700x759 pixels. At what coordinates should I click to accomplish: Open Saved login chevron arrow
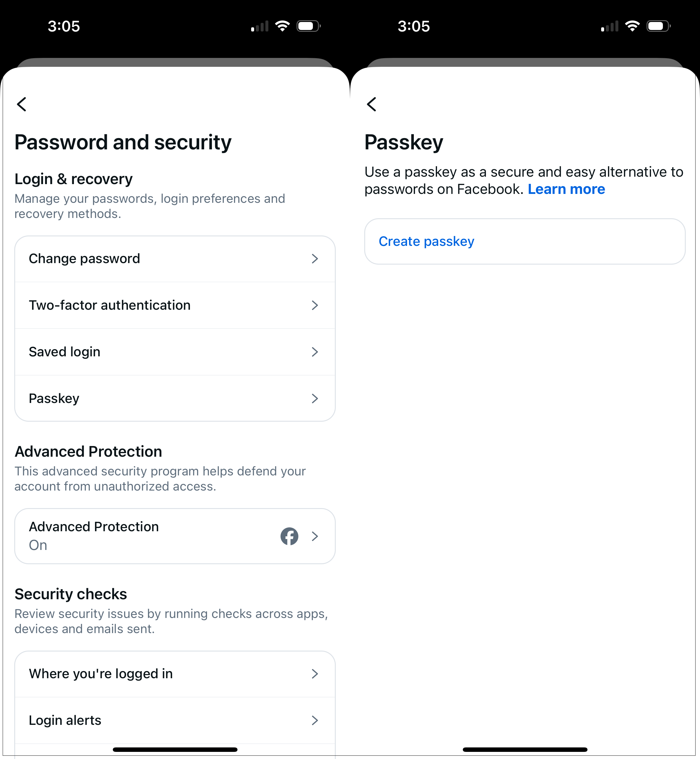tap(314, 352)
